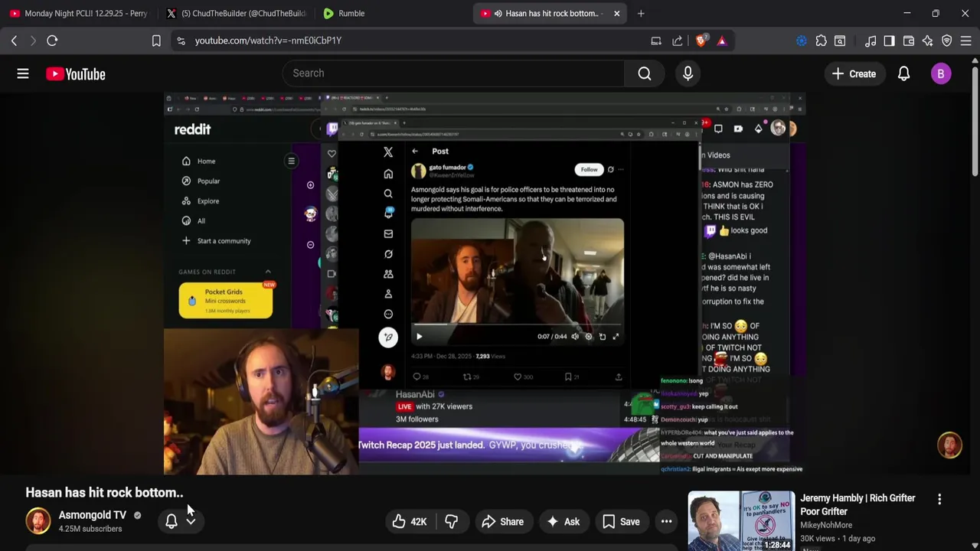Open the YouTube guide hamburger menu
The height and width of the screenshot is (551, 980).
tap(23, 73)
